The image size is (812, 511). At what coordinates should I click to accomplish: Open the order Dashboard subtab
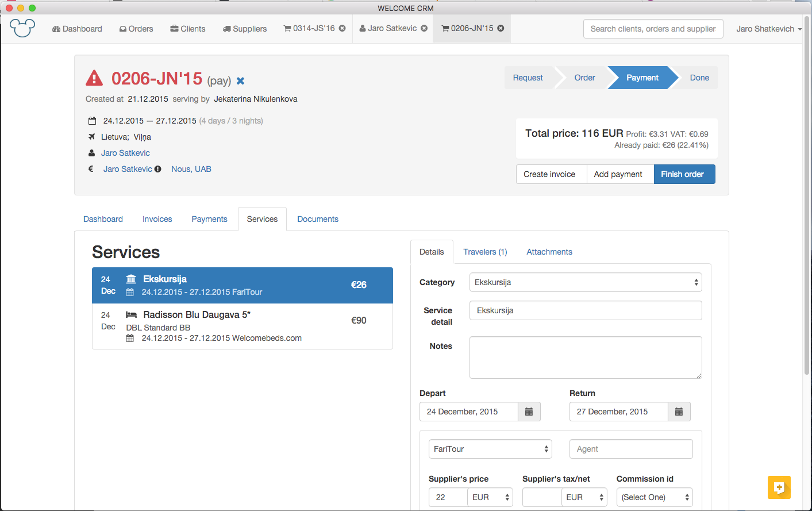coord(103,219)
